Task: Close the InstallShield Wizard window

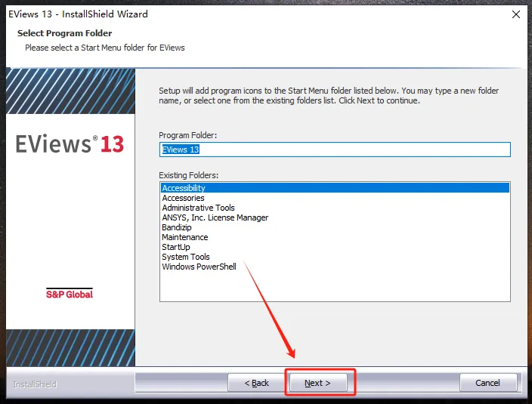Action: 516,14
